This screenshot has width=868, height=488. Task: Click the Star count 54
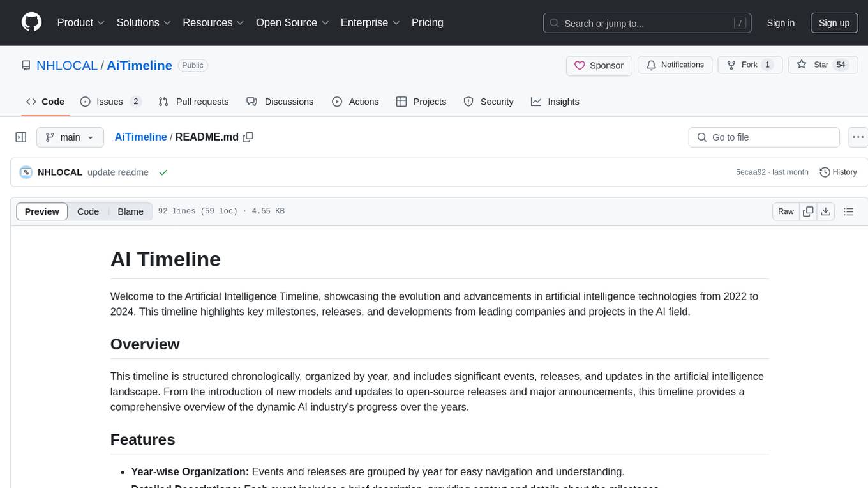click(x=841, y=65)
